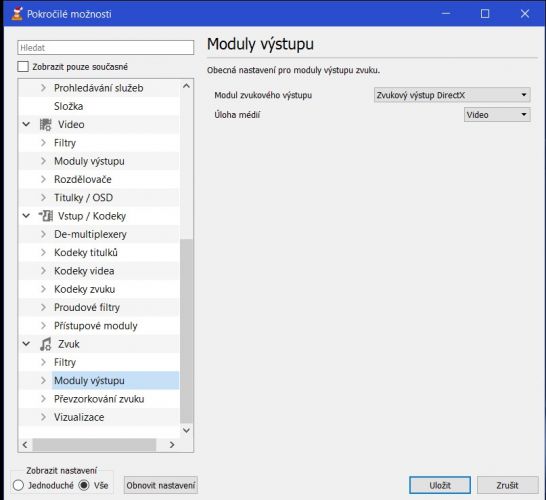
Task: Select the Jednoduché radio button
Action: point(18,485)
